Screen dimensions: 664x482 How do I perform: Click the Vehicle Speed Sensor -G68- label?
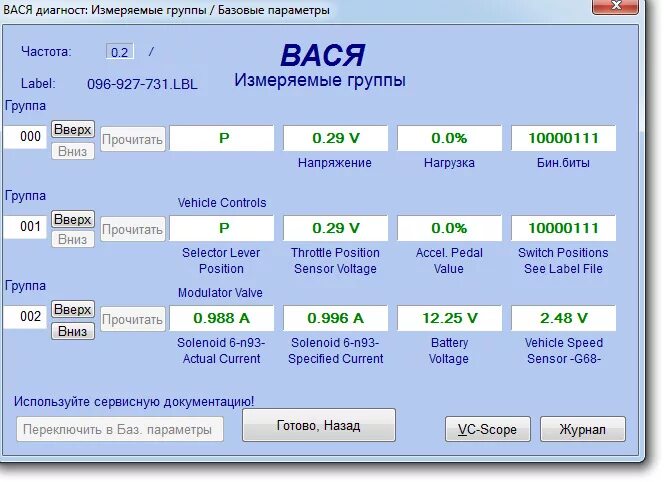[x=564, y=351]
